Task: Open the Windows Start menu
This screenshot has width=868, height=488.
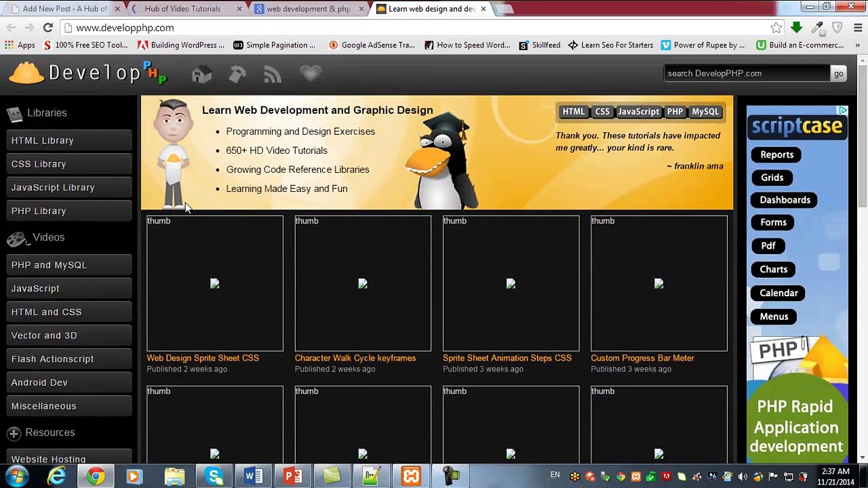Action: tap(16, 476)
